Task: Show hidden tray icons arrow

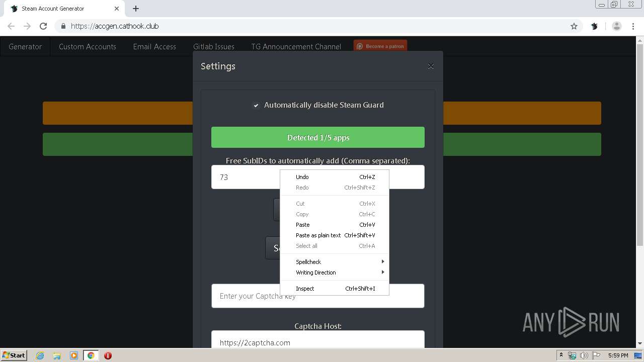Action: coord(561,355)
